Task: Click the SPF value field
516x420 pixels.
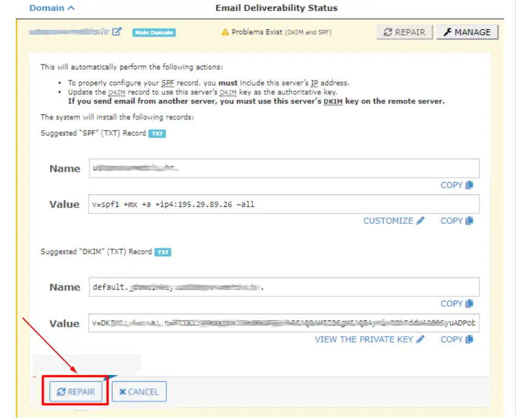Action: [x=284, y=205]
